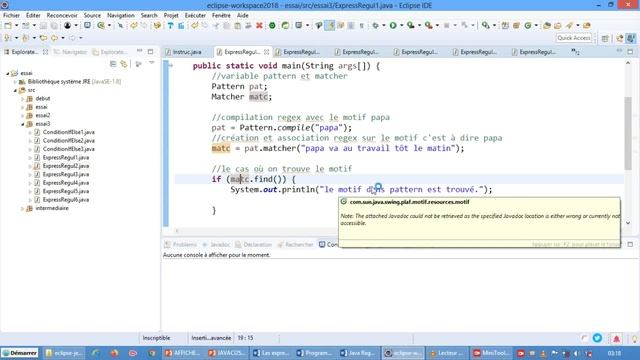Toggle Block Selection Mode button
This screenshot has width=640, height=360.
(351, 25)
